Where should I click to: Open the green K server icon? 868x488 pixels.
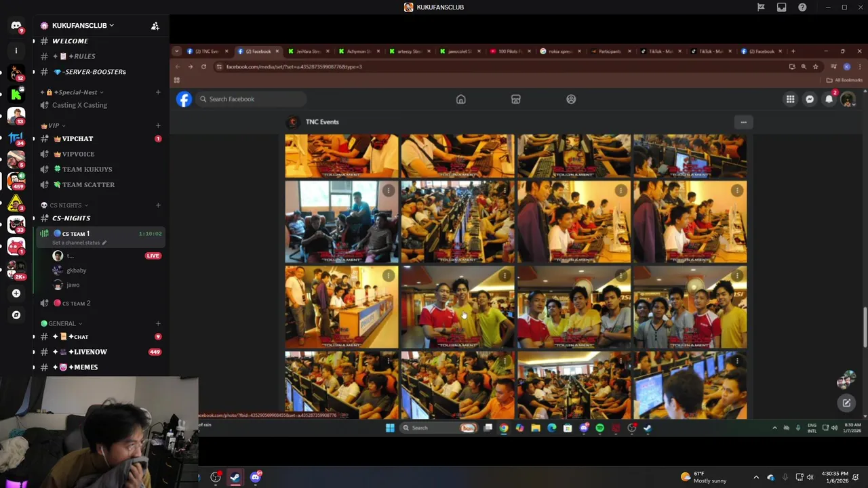tap(16, 94)
